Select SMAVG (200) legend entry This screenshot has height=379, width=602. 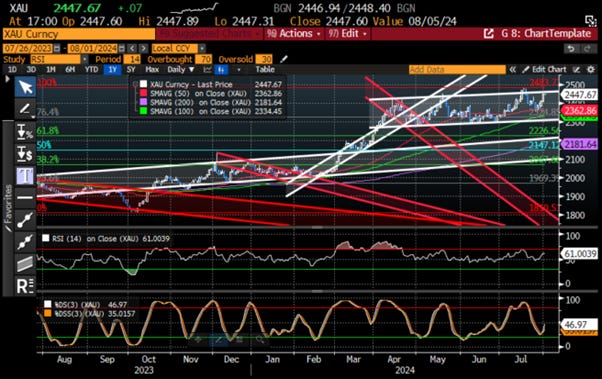click(x=200, y=103)
